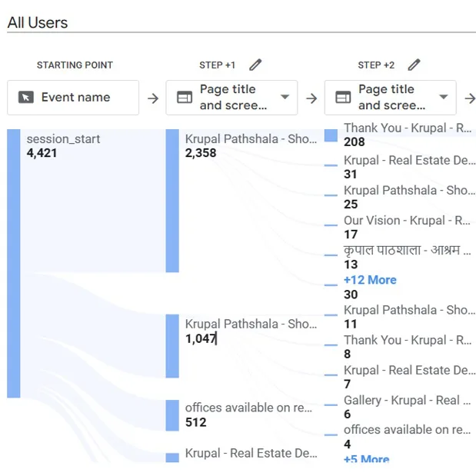The height and width of the screenshot is (476, 476).
Task: Select Krupal - Real Estate label above 31
Action: 410,160
